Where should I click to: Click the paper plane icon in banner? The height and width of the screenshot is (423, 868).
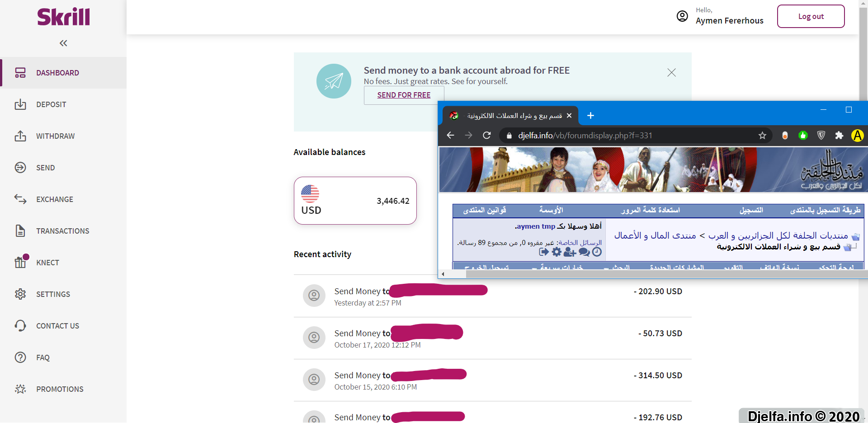point(334,81)
